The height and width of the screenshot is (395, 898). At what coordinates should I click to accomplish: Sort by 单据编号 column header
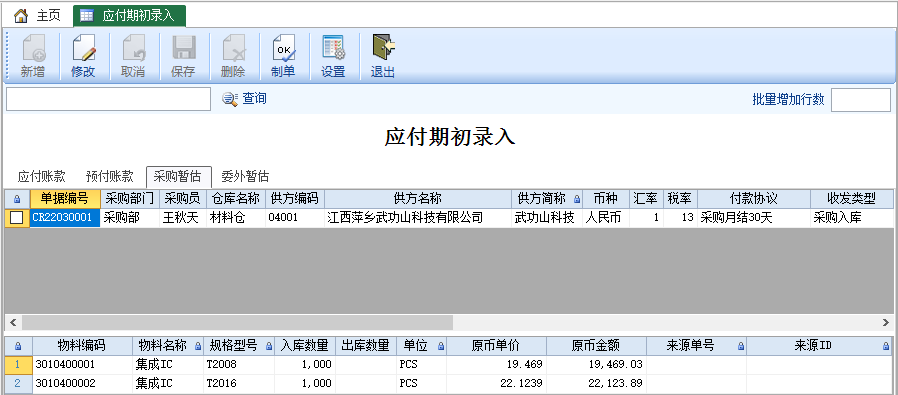point(65,199)
